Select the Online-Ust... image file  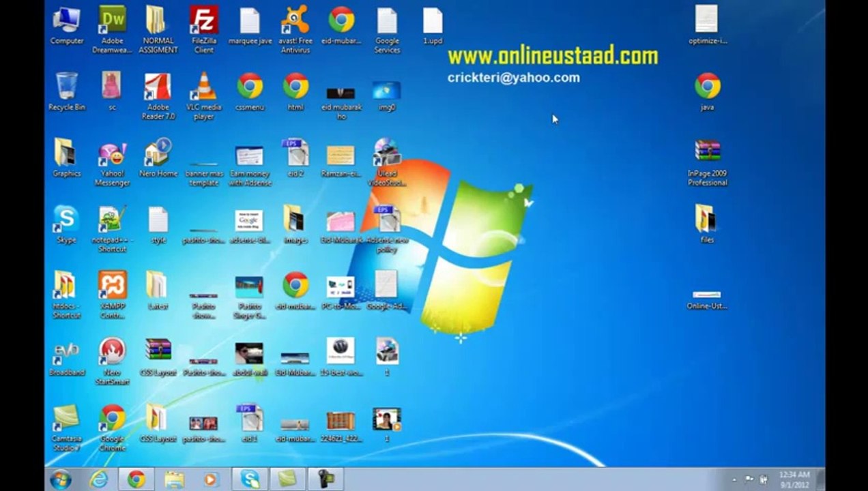707,300
